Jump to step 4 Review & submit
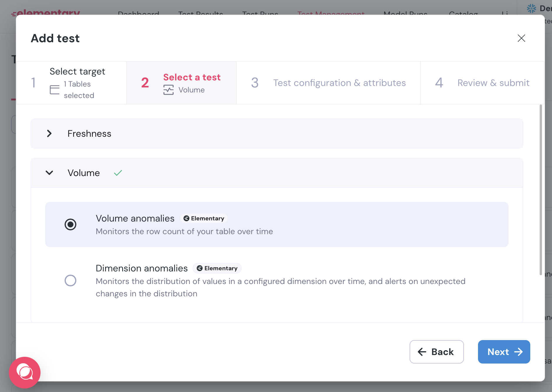The width and height of the screenshot is (552, 392). point(482,83)
